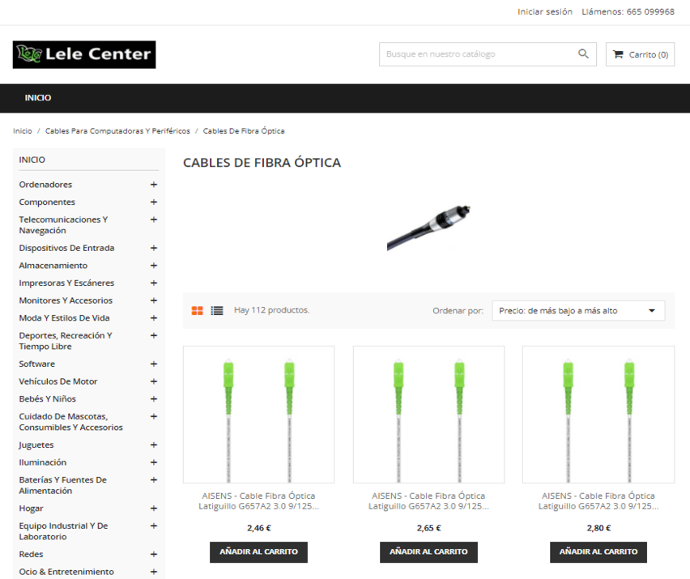Screen dimensions: 690x579
Task: Open product image of 2,46 € cable
Action: pyautogui.click(x=259, y=415)
